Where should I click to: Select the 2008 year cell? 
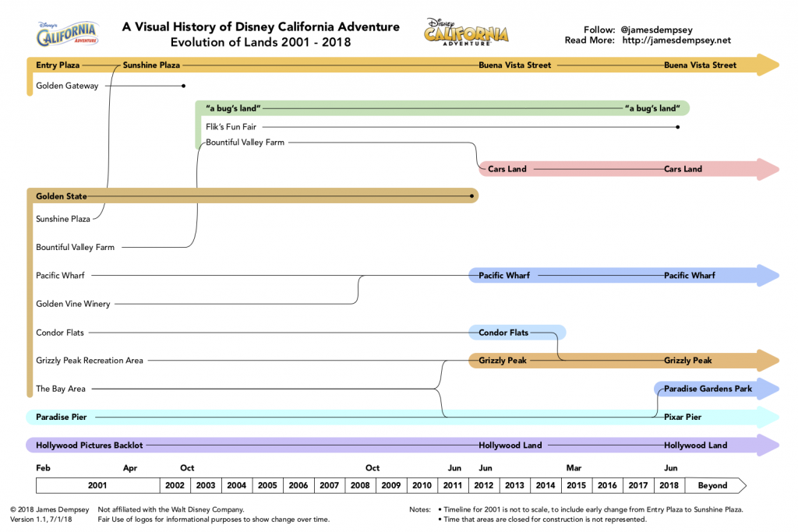coord(360,485)
